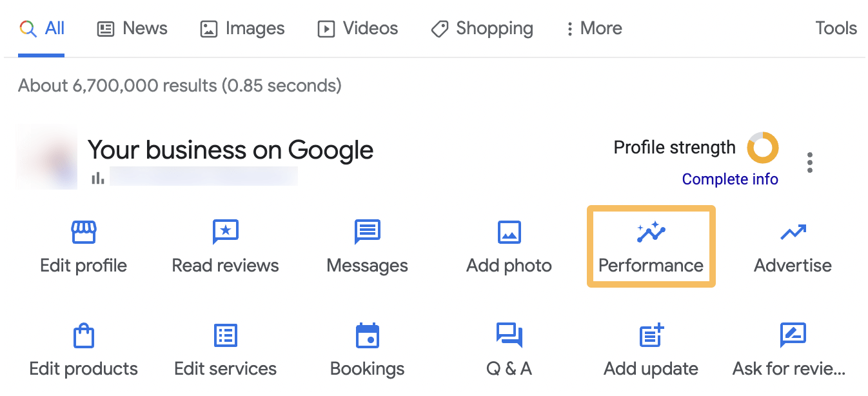Switch to the Images tab
Screen dimensions: 868x396
click(242, 28)
